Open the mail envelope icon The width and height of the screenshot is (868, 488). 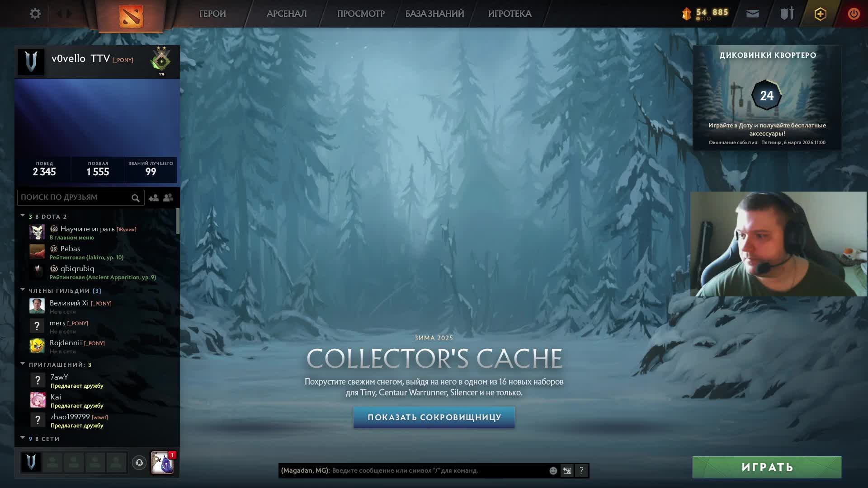click(x=752, y=14)
